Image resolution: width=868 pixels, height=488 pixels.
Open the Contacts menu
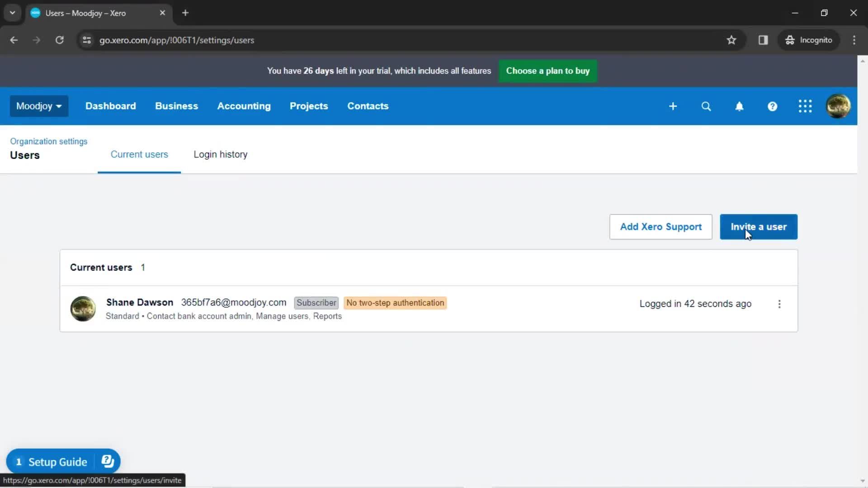(368, 106)
